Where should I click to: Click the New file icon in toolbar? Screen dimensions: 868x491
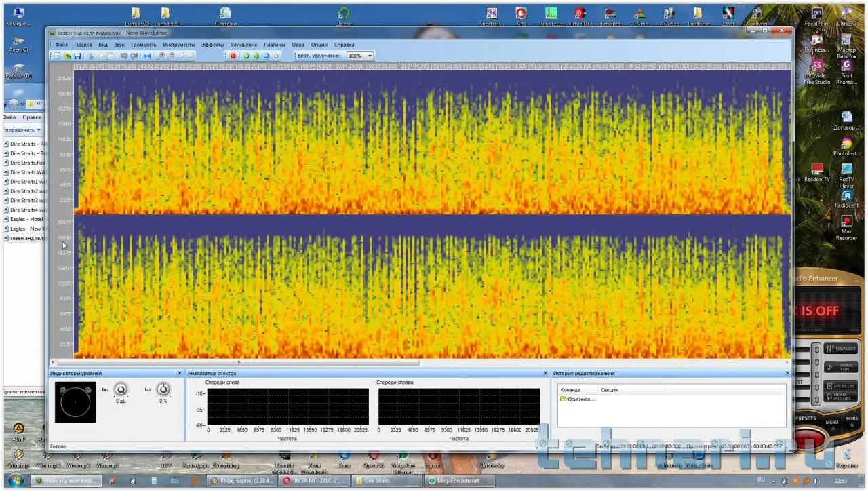[57, 56]
